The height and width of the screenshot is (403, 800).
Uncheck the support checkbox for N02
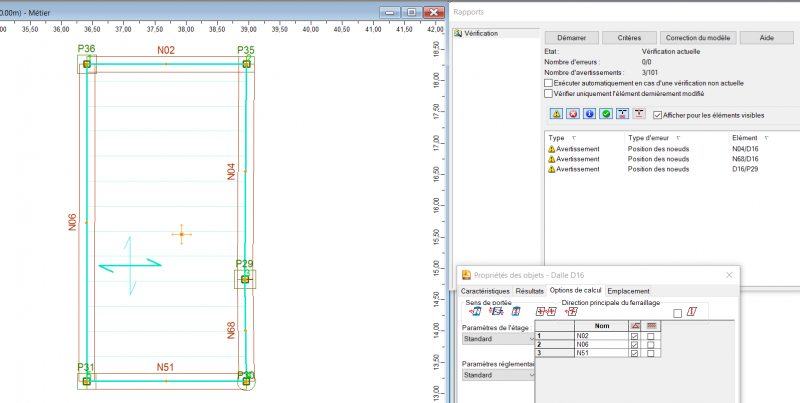click(x=635, y=336)
